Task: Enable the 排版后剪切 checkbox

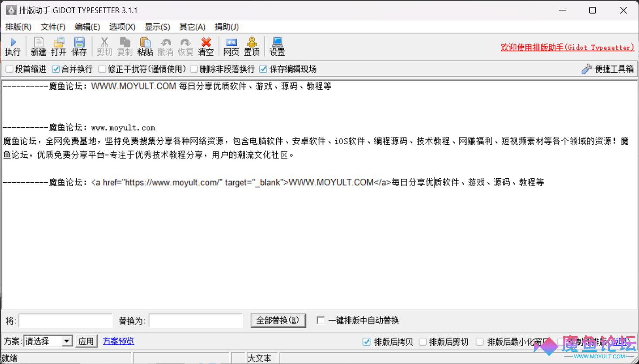Action: coord(422,342)
